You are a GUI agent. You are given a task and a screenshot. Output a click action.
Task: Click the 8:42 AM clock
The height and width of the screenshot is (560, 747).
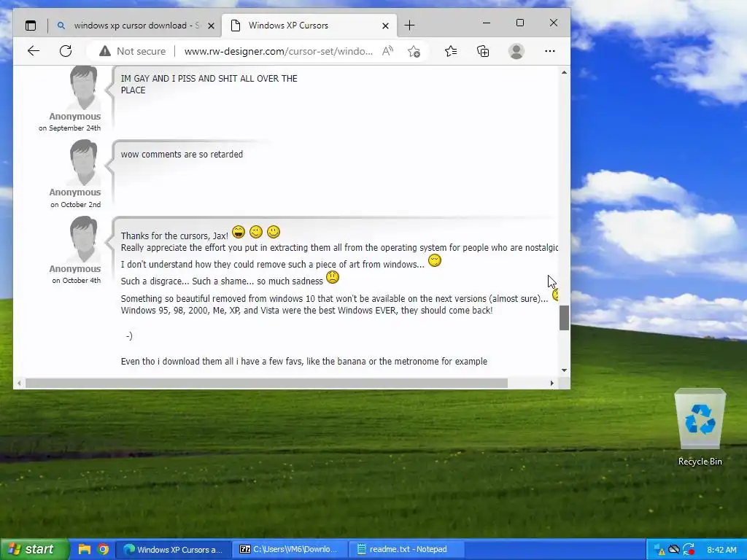tap(721, 550)
